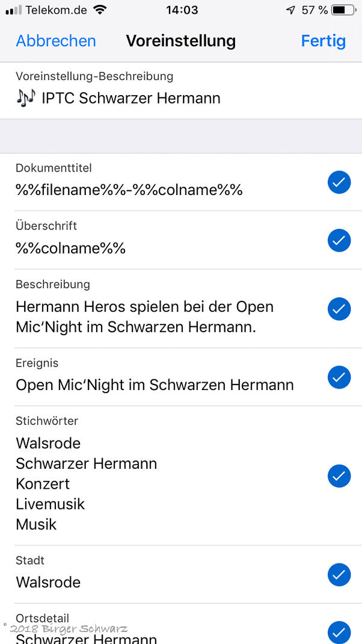Tap the location arrow status icon
The width and height of the screenshot is (362, 644).
click(291, 10)
